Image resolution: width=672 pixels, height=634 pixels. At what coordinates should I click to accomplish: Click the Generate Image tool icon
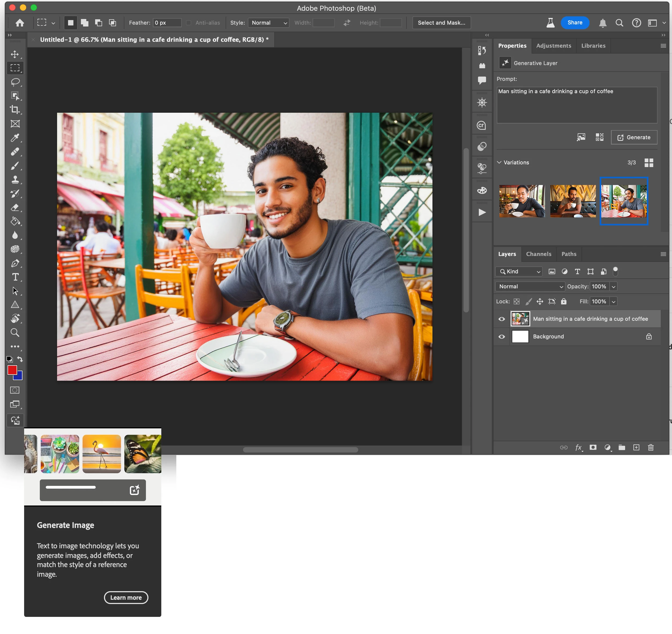coord(15,420)
